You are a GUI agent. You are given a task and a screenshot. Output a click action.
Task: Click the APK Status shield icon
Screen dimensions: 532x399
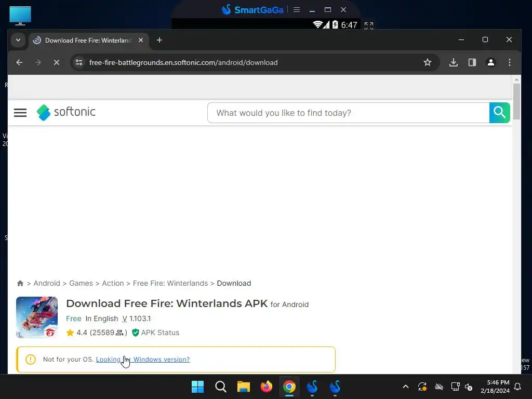(x=136, y=332)
